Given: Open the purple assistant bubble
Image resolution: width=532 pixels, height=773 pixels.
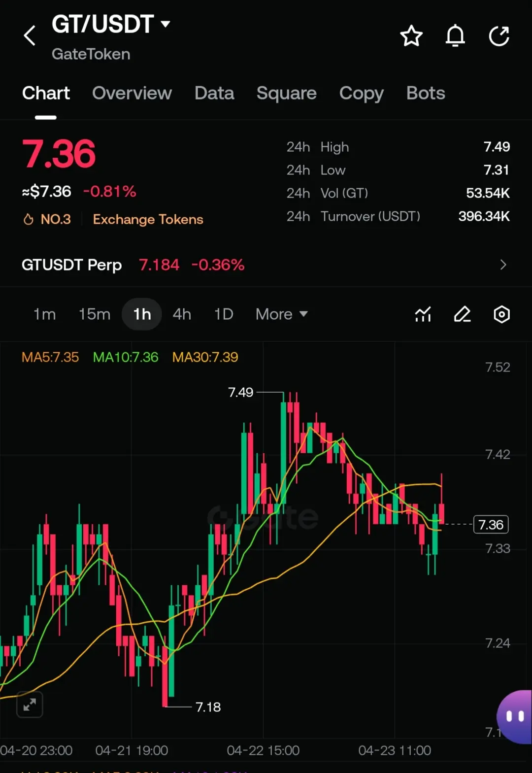Looking at the screenshot, I should 514,717.
